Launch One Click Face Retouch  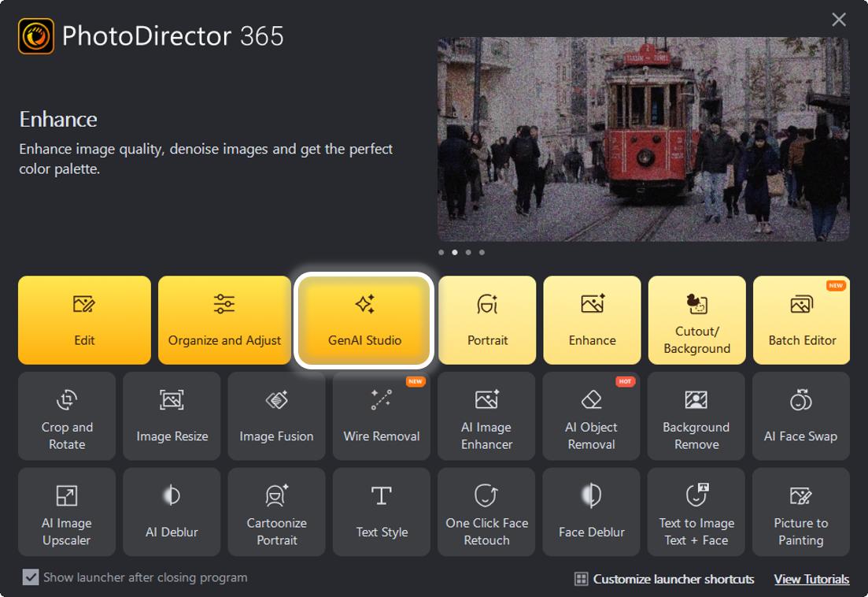pyautogui.click(x=486, y=512)
